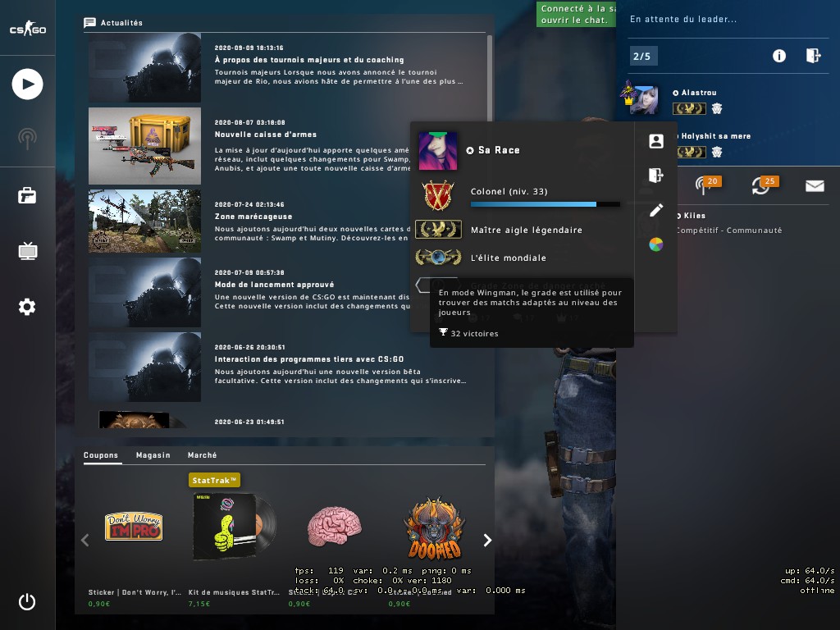The height and width of the screenshot is (630, 840).
Task: Open the broadcast antenna sidebar icon
Action: tap(27, 139)
